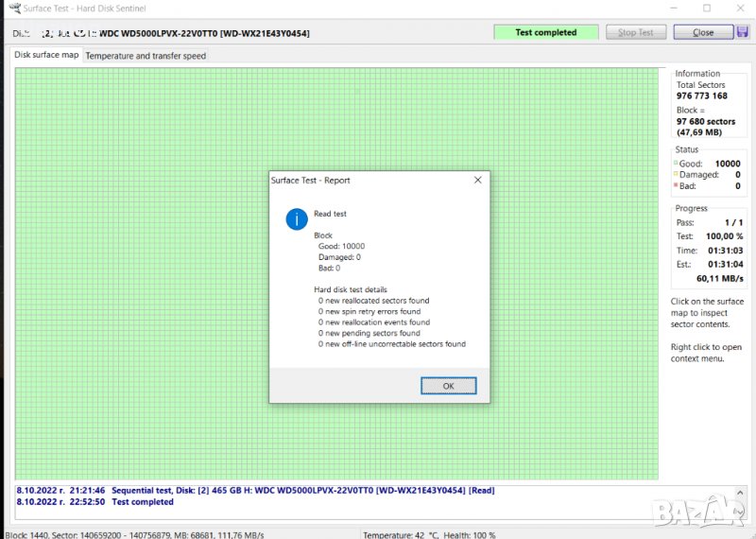
Task: Close the Surface Test Report dialog with X
Action: pyautogui.click(x=477, y=180)
